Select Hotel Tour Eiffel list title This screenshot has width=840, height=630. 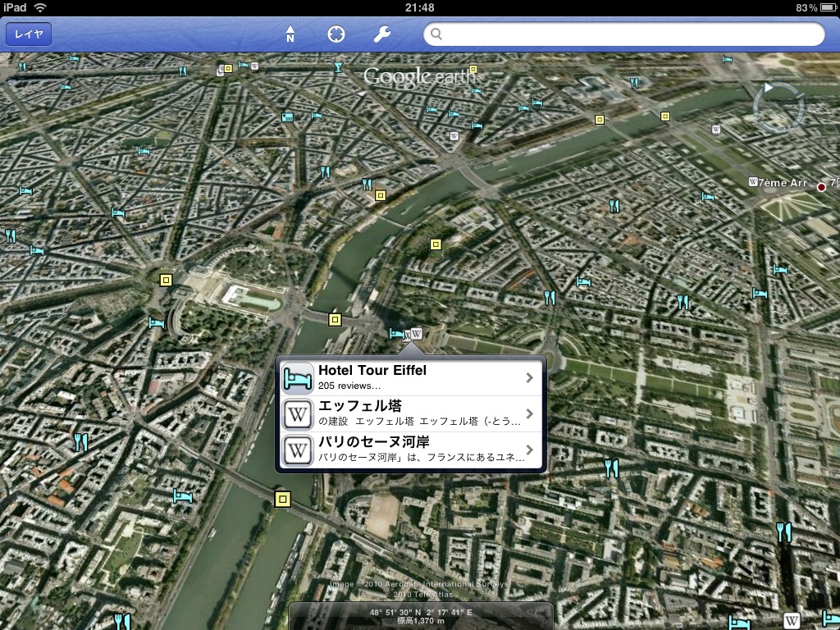pyautogui.click(x=372, y=371)
